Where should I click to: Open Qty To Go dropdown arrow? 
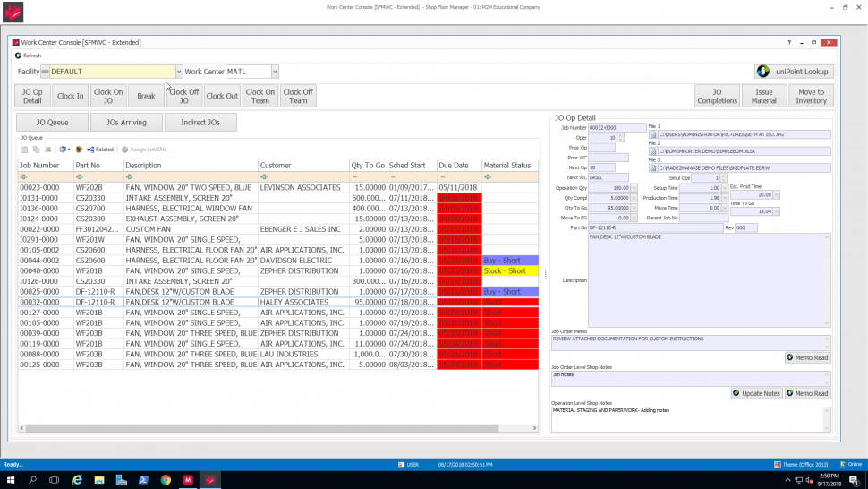pyautogui.click(x=634, y=208)
